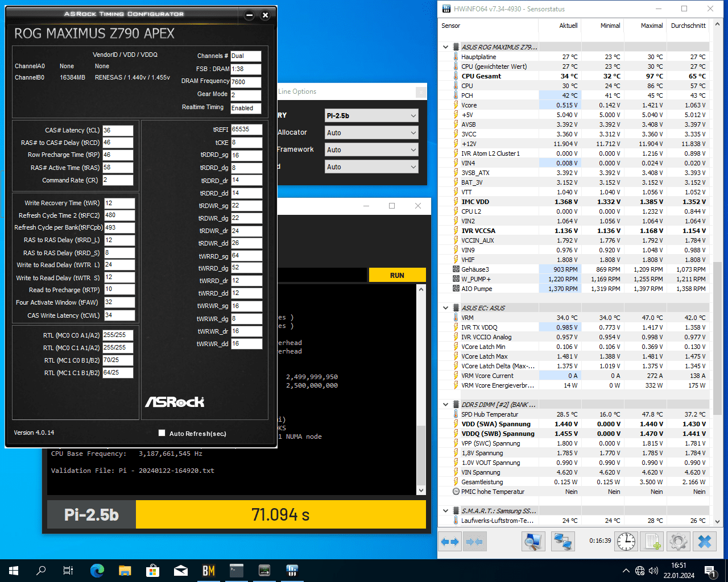The image size is (728, 582).
Task: Click the yellow RUN button
Action: [x=397, y=275]
